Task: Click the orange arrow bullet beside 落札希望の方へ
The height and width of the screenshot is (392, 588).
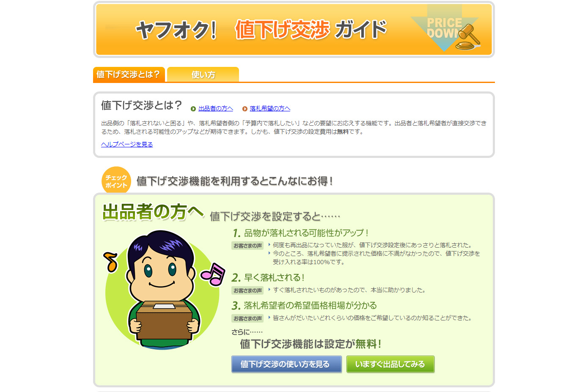Action: [x=245, y=109]
